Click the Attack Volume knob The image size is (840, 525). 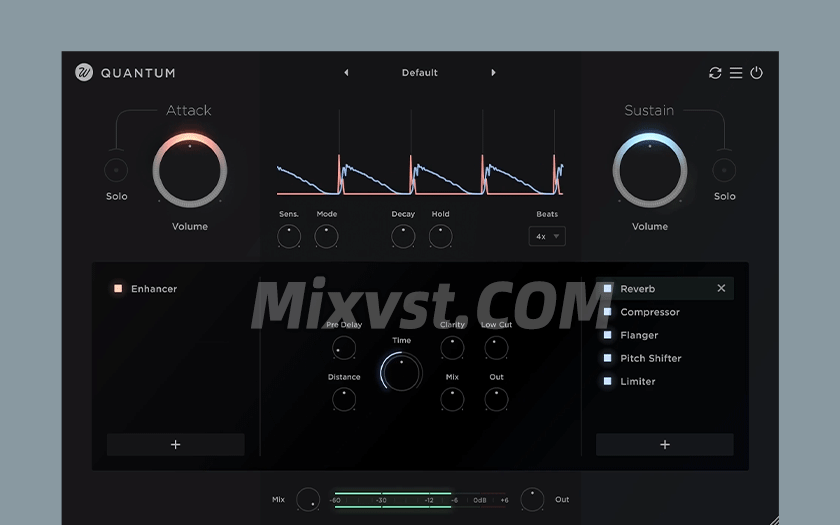[190, 170]
